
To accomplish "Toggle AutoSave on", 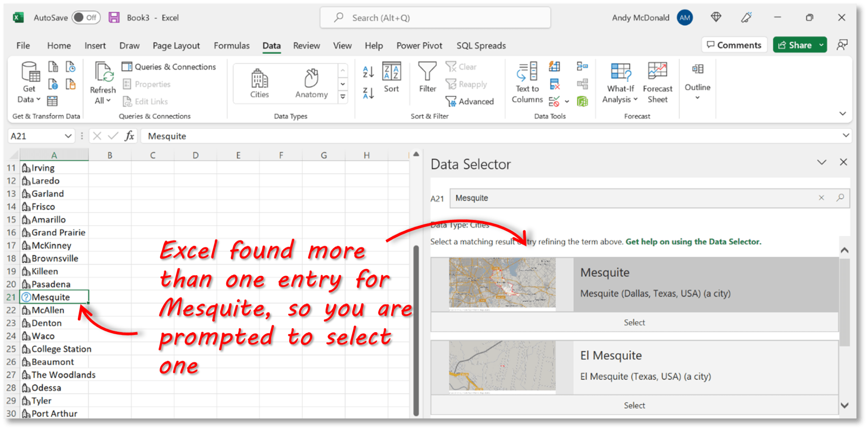I will (86, 17).
